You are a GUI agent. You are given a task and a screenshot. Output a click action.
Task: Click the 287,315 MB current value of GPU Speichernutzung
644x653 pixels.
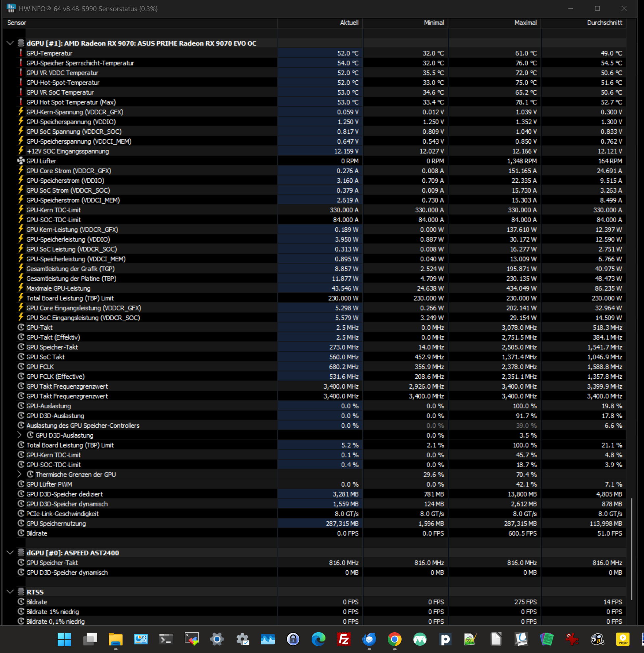point(342,524)
